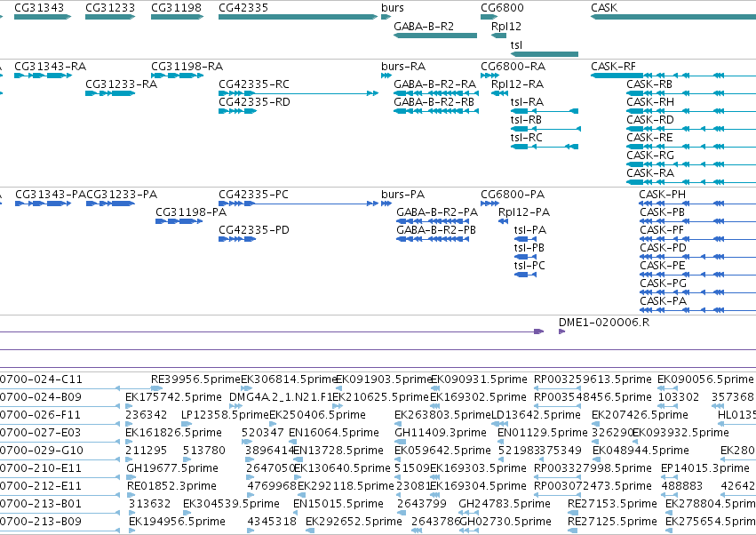Click the CASK gene label
Screen dimensions: 756x535
pos(604,8)
